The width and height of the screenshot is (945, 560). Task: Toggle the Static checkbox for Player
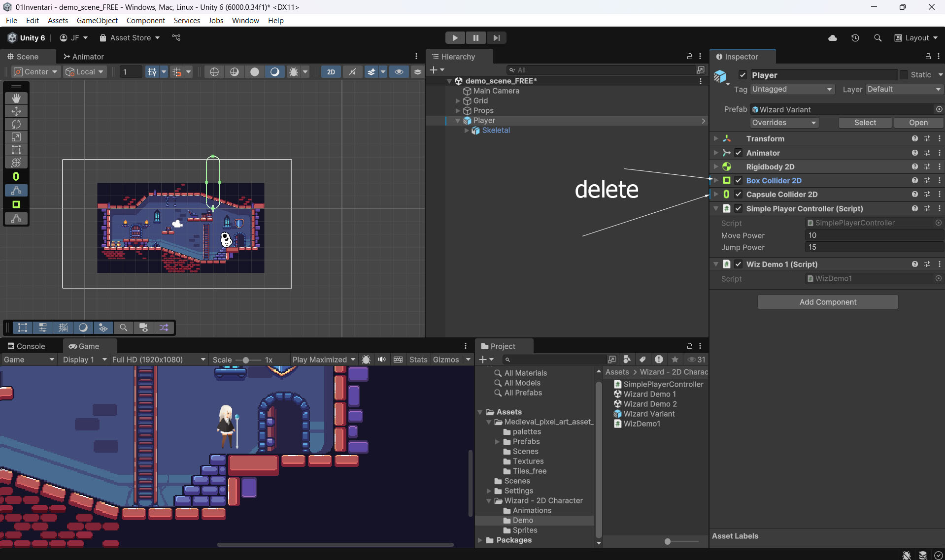point(904,75)
